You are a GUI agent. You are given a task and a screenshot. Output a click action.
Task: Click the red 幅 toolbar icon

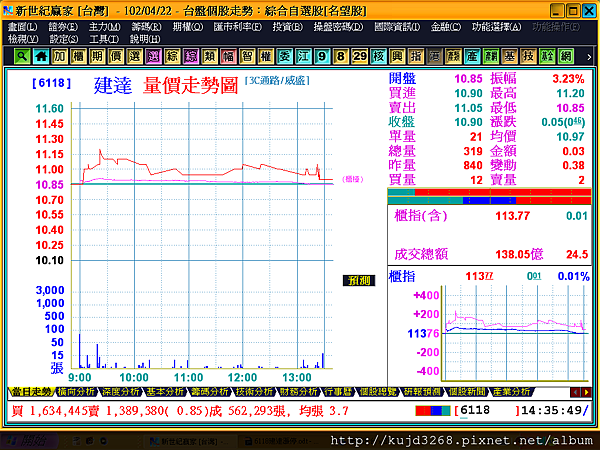228,57
